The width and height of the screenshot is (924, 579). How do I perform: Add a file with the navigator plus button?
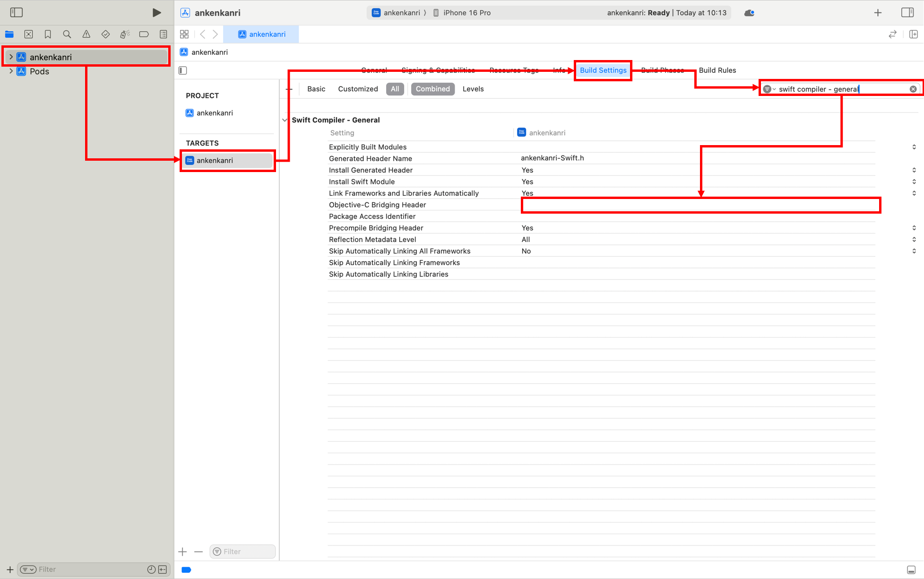pyautogui.click(x=10, y=570)
